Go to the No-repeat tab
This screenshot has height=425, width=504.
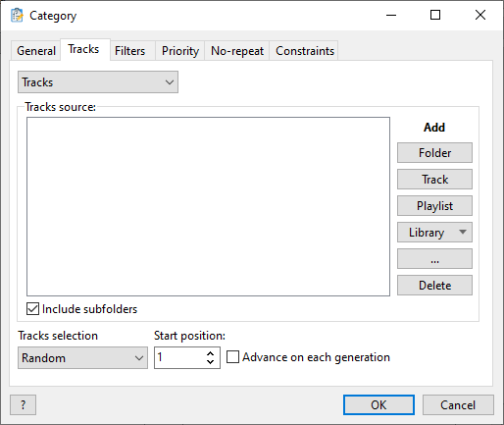(x=237, y=51)
